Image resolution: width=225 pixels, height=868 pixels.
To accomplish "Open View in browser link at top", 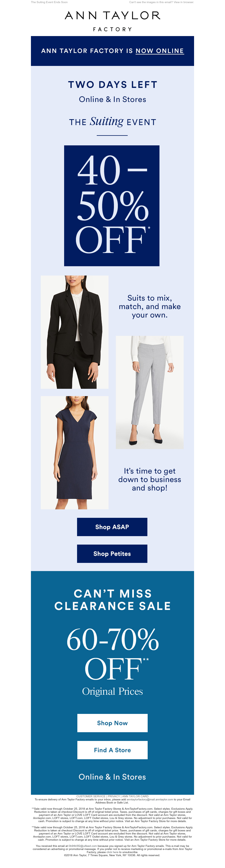I will 184,2.
